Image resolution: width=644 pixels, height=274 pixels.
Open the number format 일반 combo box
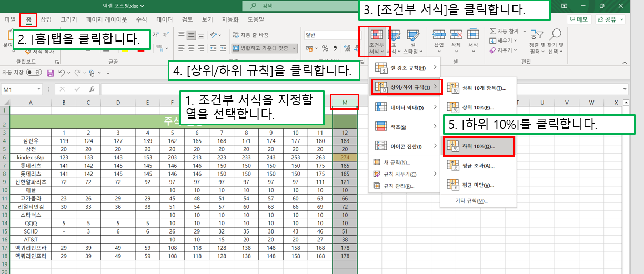333,35
